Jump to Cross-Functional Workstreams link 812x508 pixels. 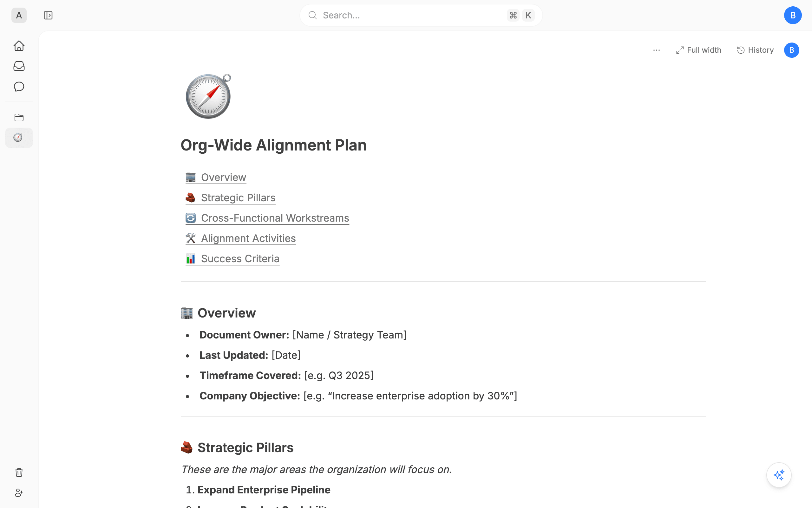(x=267, y=218)
